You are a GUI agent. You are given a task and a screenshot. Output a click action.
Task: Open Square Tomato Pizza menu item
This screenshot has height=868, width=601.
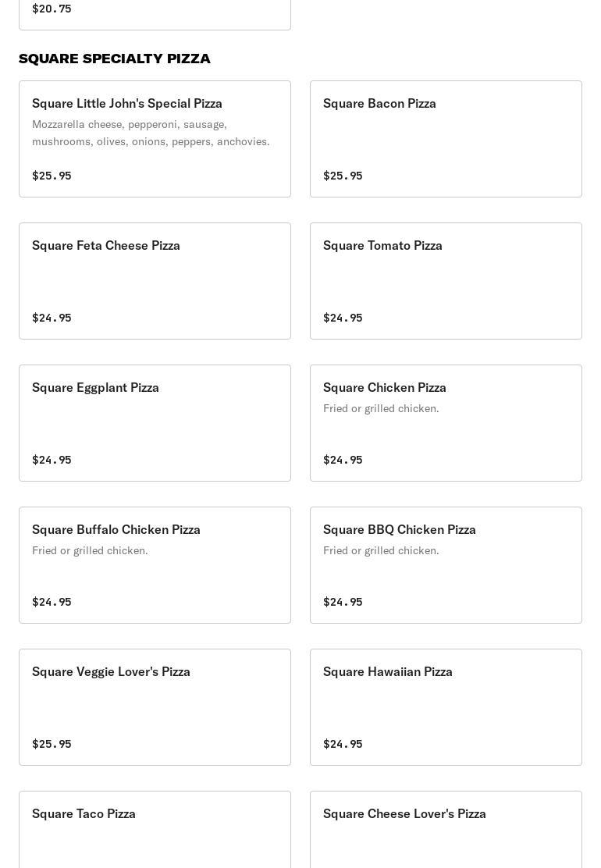click(x=446, y=281)
